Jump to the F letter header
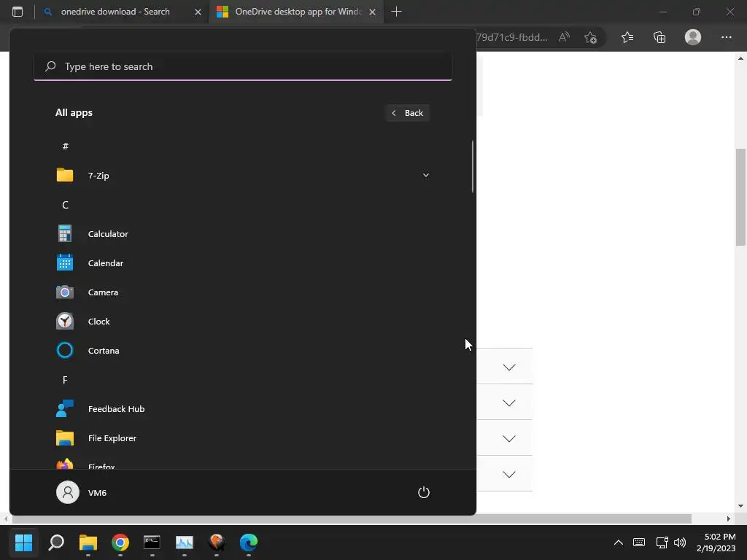 pyautogui.click(x=65, y=379)
